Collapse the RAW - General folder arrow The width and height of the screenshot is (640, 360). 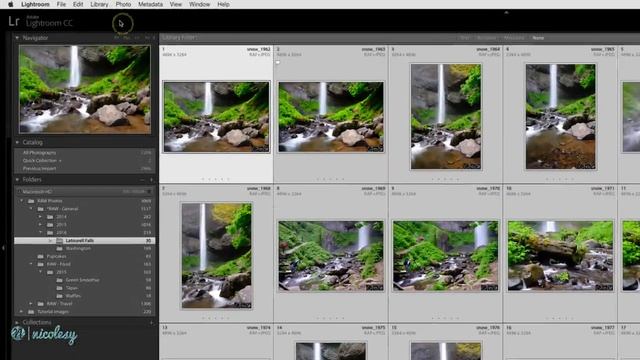pyautogui.click(x=31, y=209)
